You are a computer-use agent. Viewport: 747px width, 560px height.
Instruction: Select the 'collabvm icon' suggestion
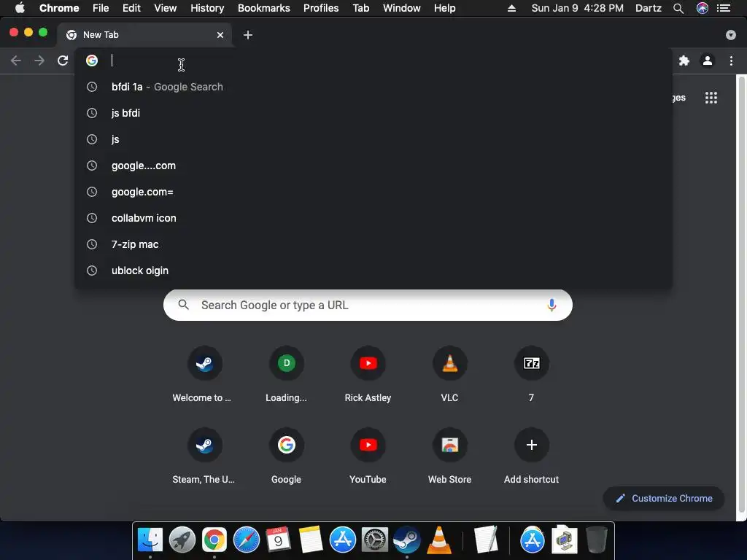[373, 217]
